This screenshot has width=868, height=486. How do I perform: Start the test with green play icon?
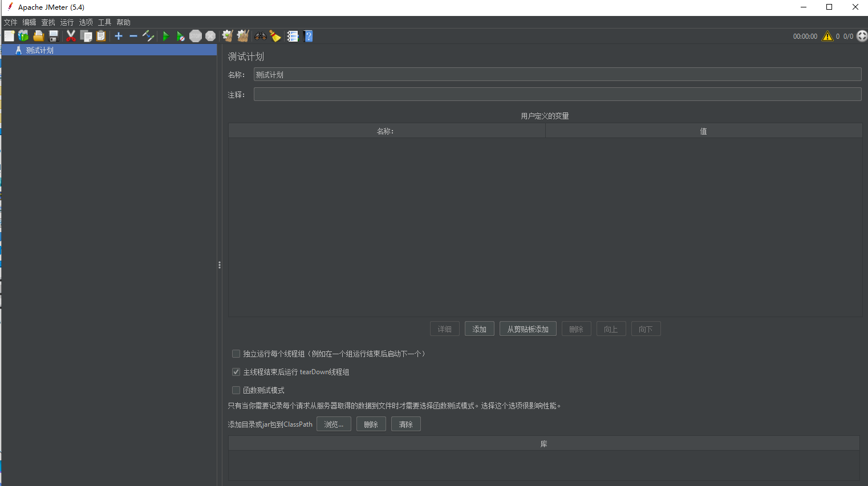click(166, 36)
